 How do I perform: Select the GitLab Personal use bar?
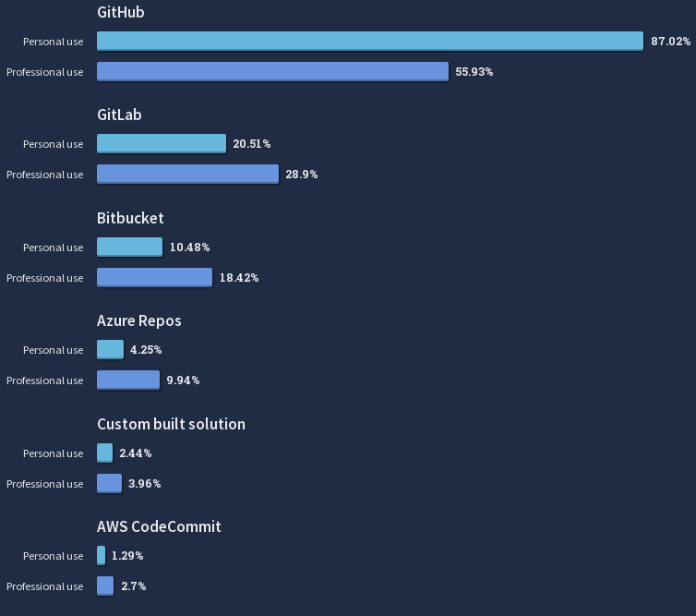(162, 144)
